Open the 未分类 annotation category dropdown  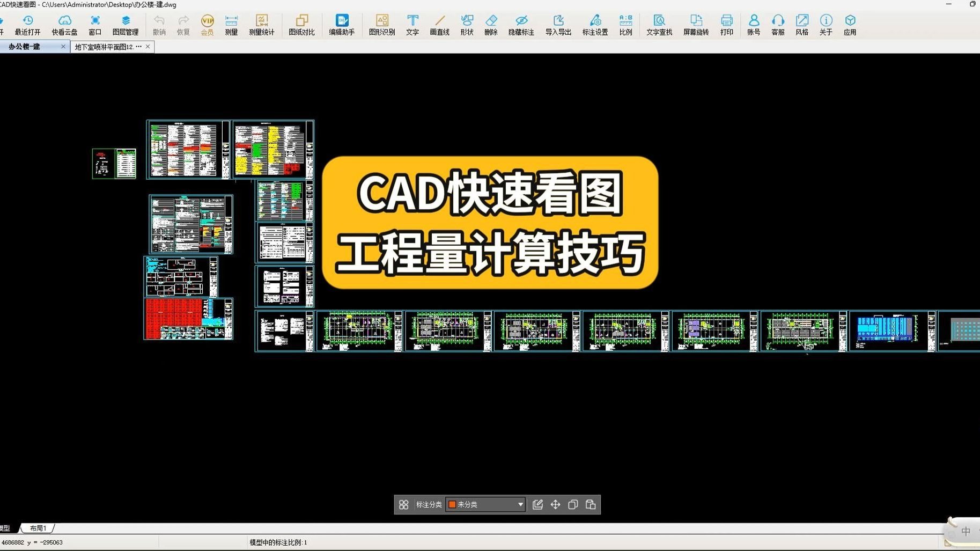click(x=519, y=504)
